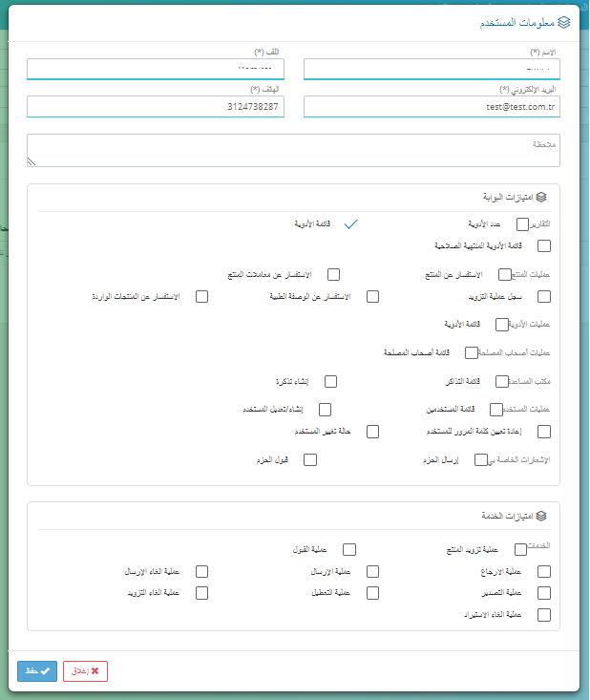Image resolution: width=590 pixels, height=700 pixels.
Task: Uncheck the ticked قائمة الأدوية in reports row
Action: [350, 224]
